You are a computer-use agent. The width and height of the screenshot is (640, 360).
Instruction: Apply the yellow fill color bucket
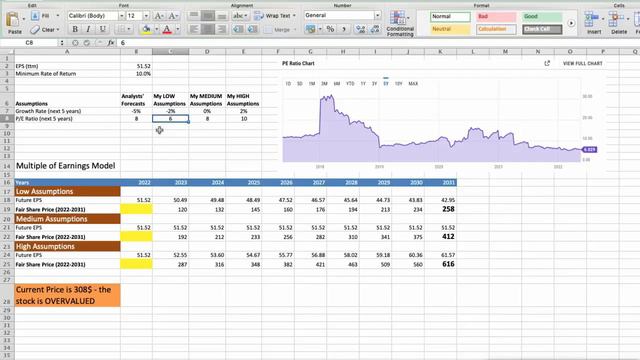[146, 29]
